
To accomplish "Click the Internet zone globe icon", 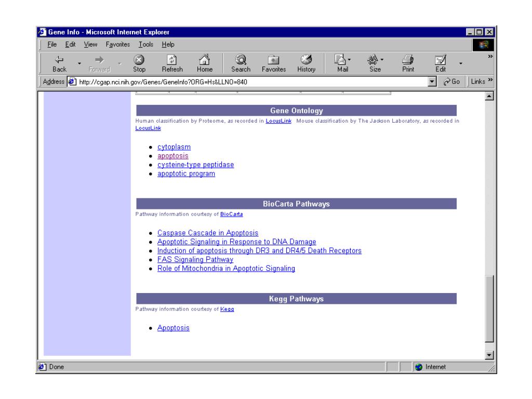I will tap(419, 367).
